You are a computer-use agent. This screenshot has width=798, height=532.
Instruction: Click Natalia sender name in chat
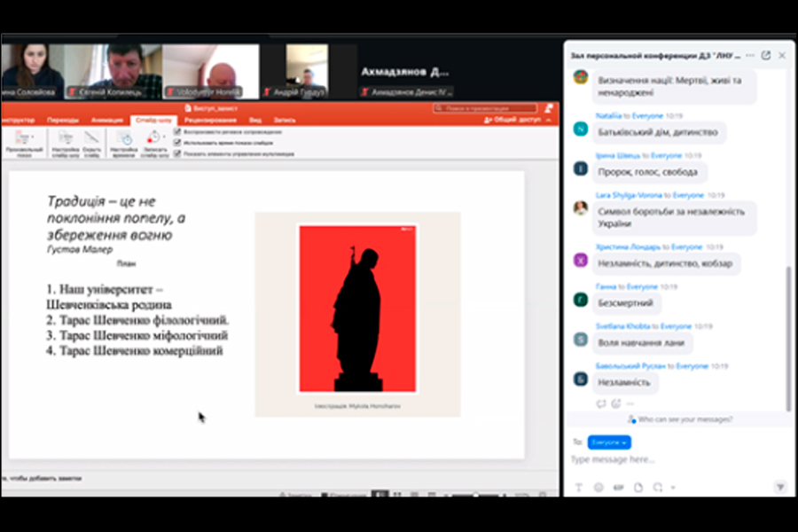608,116
